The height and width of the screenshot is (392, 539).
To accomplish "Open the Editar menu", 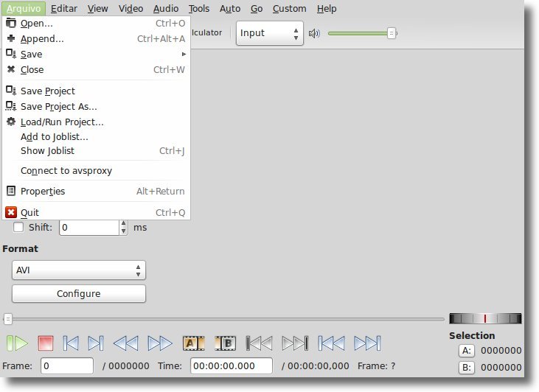I will click(x=64, y=8).
